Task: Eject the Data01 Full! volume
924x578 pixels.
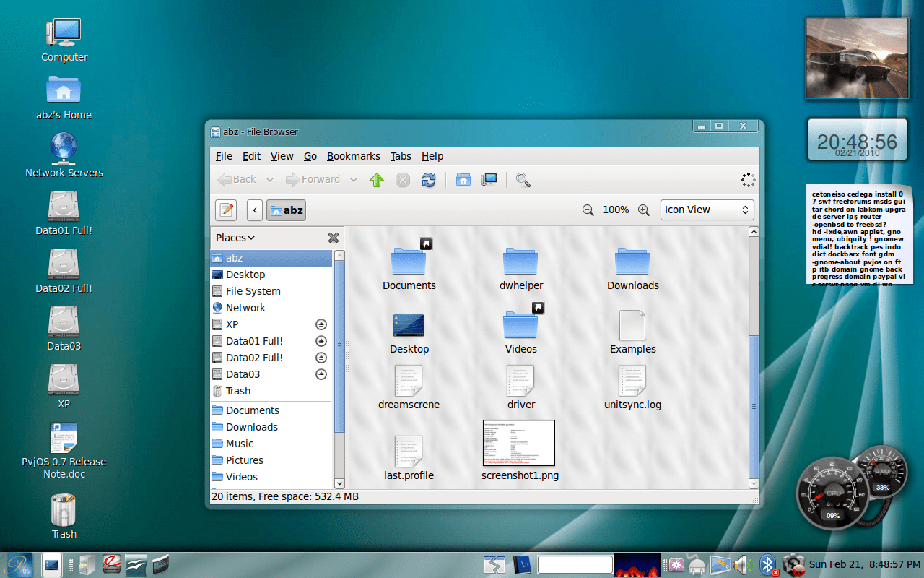Action: (321, 340)
